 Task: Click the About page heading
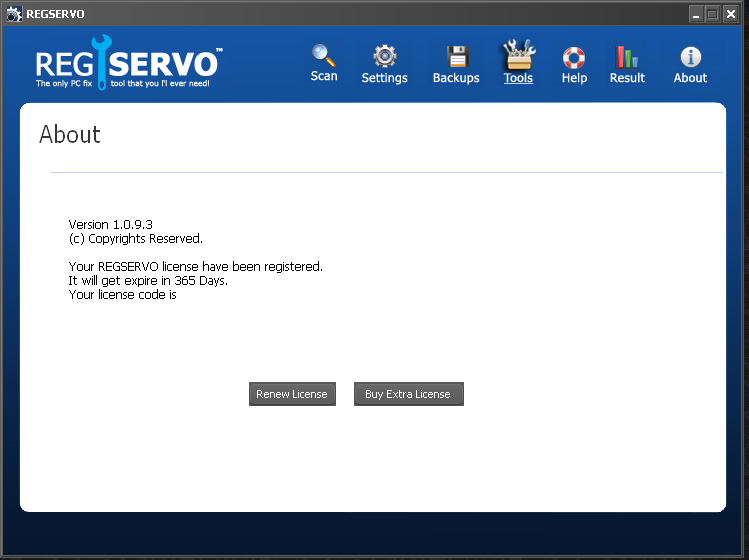pos(70,134)
